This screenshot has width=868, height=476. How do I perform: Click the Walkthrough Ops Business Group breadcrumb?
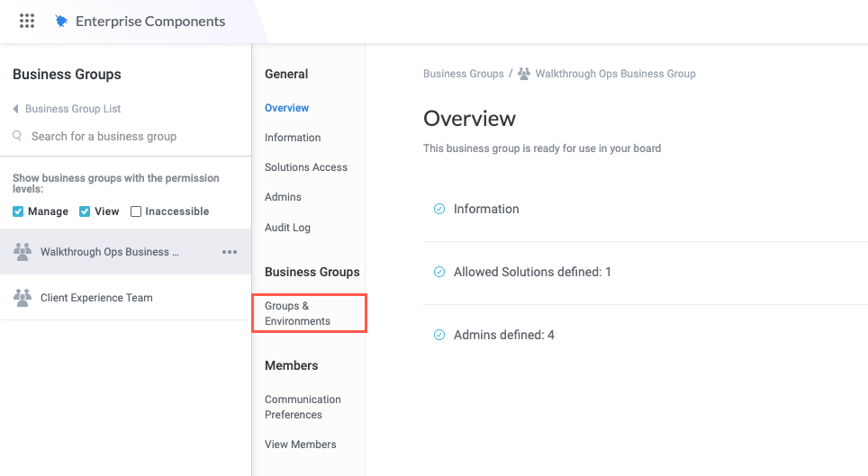point(615,74)
